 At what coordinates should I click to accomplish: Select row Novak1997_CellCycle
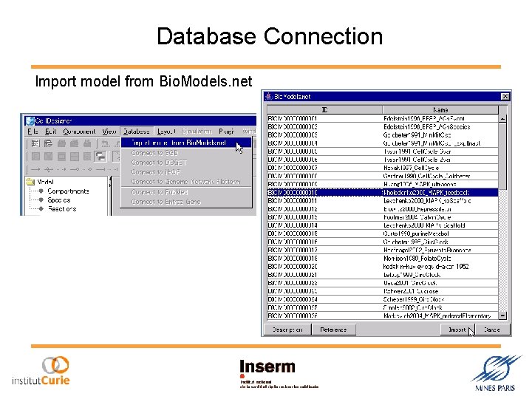tap(383, 168)
